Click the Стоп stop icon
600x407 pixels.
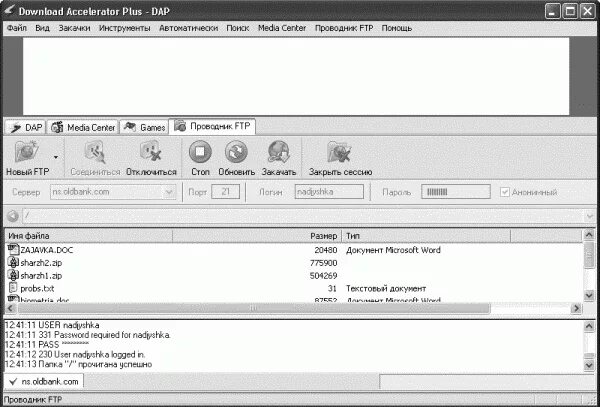pos(200,152)
